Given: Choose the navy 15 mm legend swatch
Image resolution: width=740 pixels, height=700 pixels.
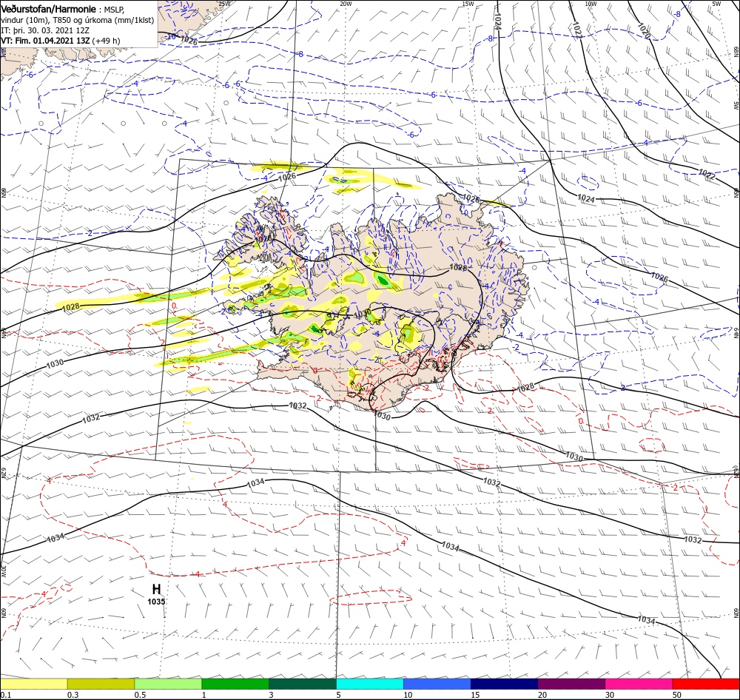Looking at the screenshot, I should [x=504, y=684].
